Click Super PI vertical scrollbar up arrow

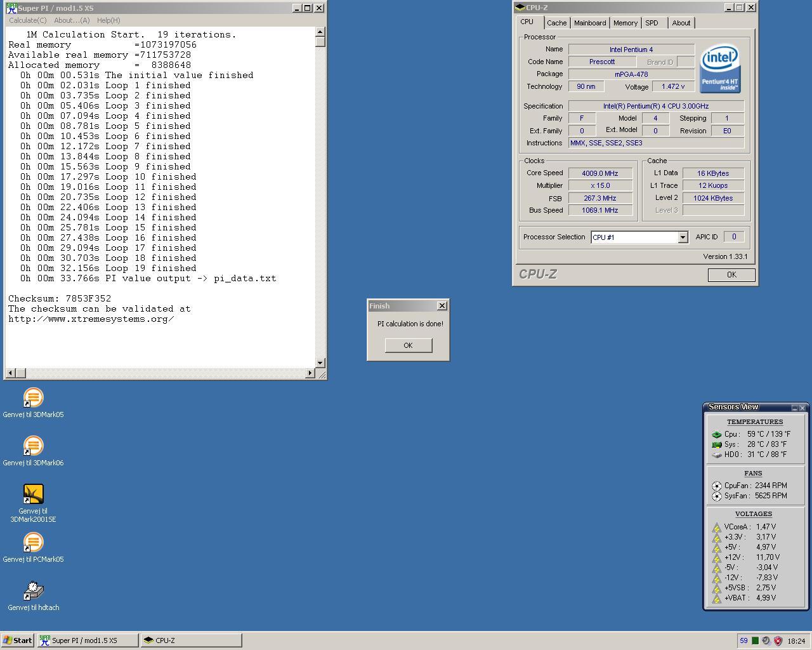(320, 32)
